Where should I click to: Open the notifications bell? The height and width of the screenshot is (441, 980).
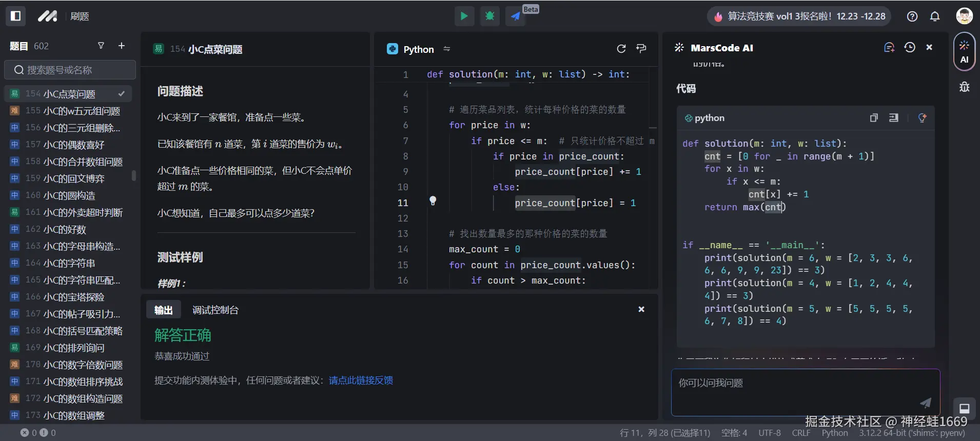(x=935, y=16)
